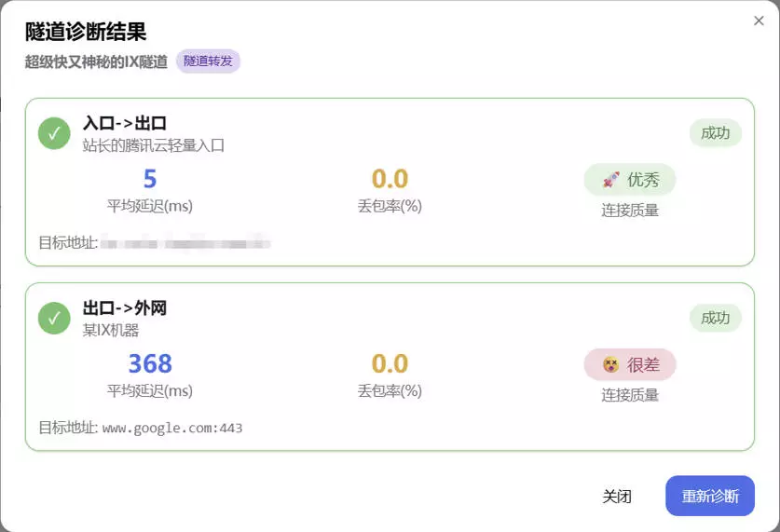Click the blurred target address in first card
The width and height of the screenshot is (780, 532).
click(185, 244)
